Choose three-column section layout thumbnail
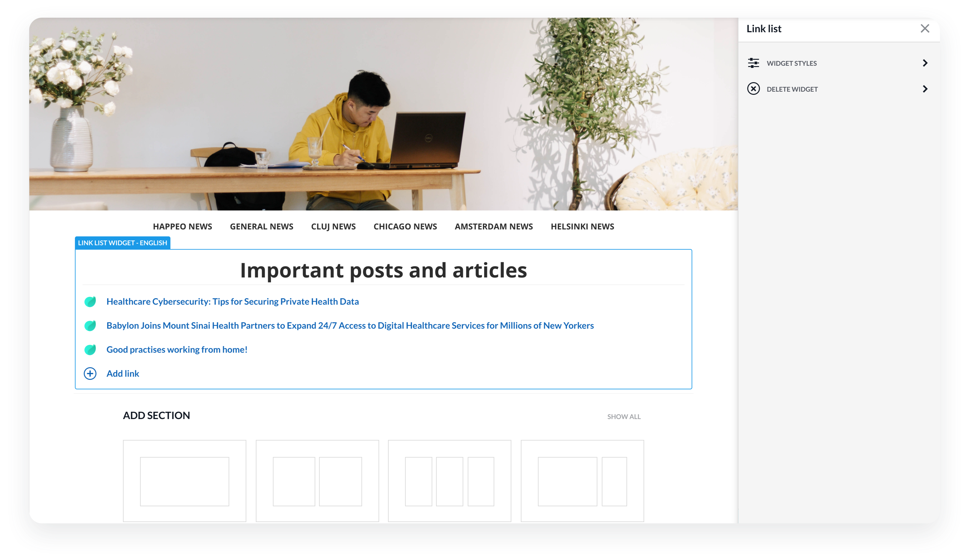 coord(449,481)
